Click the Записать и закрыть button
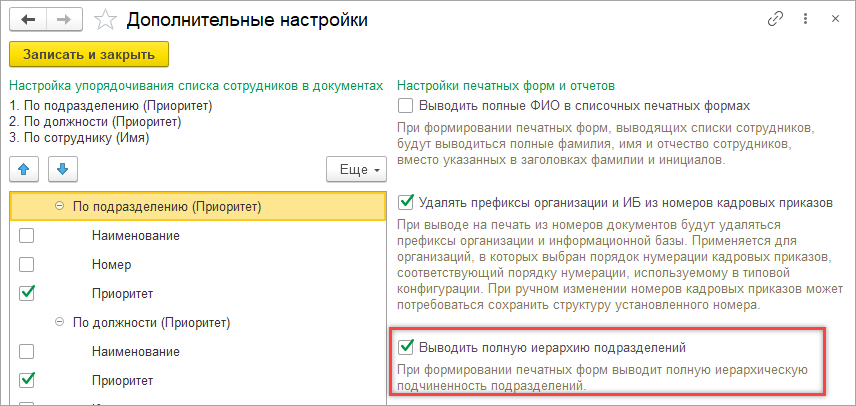Image resolution: width=856 pixels, height=406 pixels. tap(89, 55)
